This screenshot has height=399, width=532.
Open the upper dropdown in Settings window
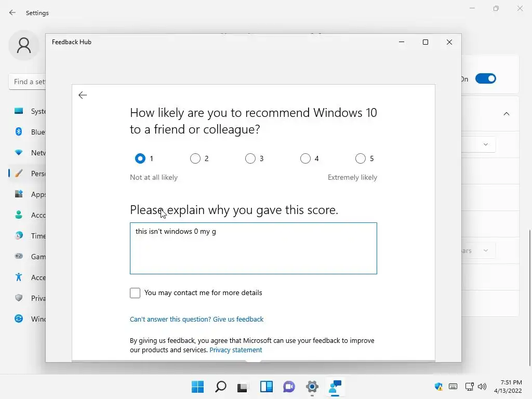(479, 144)
